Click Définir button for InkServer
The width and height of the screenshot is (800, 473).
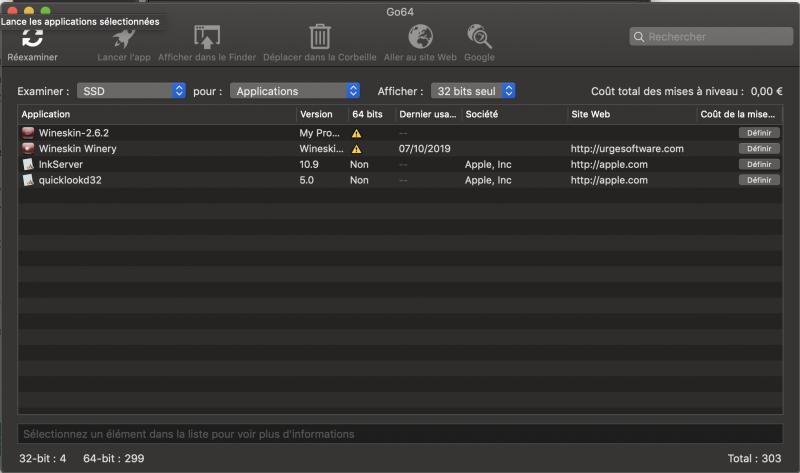[759, 164]
